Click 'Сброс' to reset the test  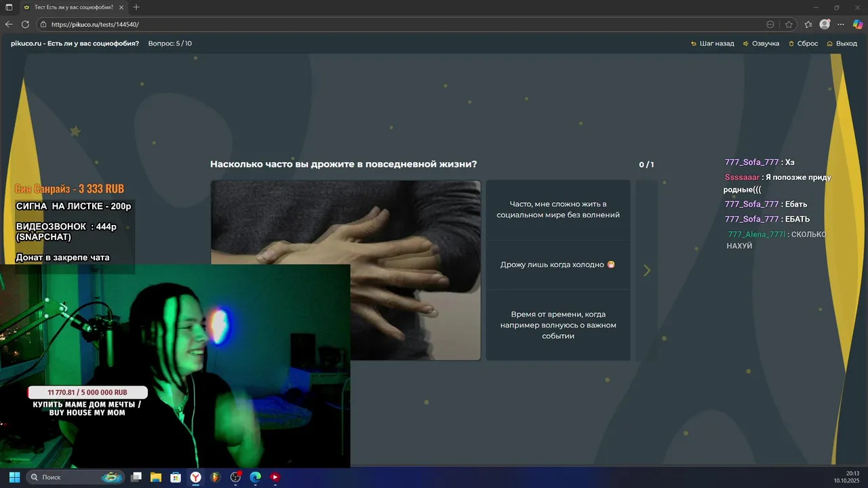(803, 43)
